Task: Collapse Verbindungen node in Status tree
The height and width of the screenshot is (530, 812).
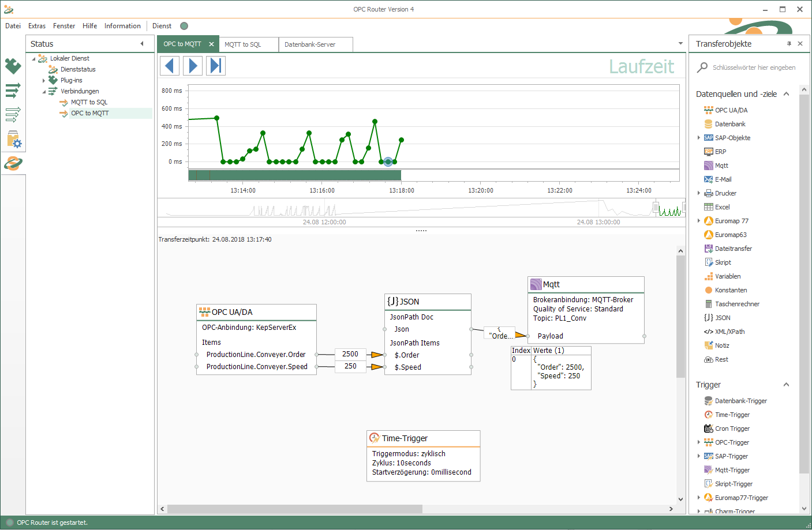Action: pos(44,92)
